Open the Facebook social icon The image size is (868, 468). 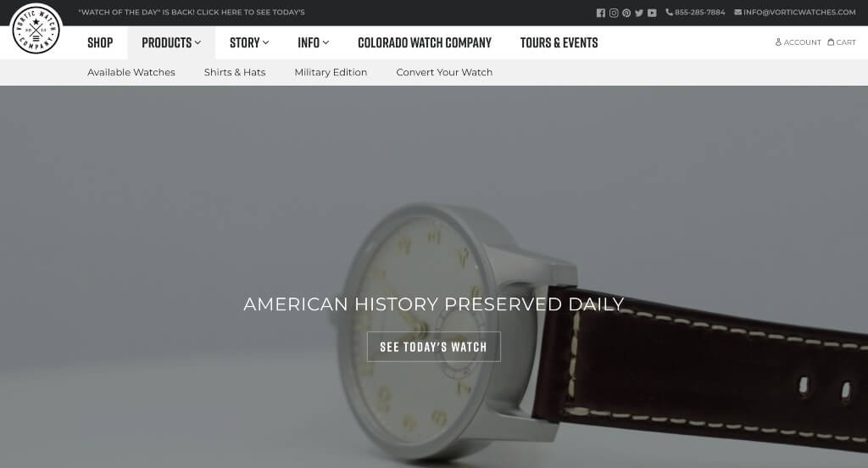click(601, 13)
